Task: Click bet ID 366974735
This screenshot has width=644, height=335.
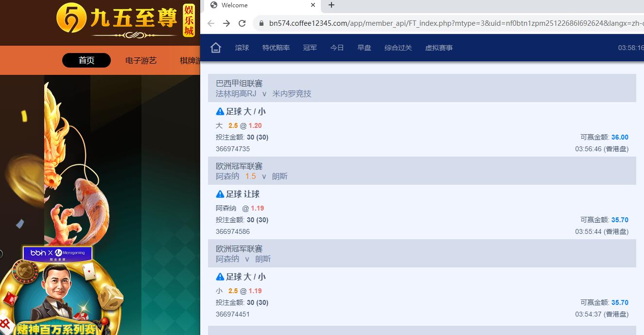Action: point(233,149)
